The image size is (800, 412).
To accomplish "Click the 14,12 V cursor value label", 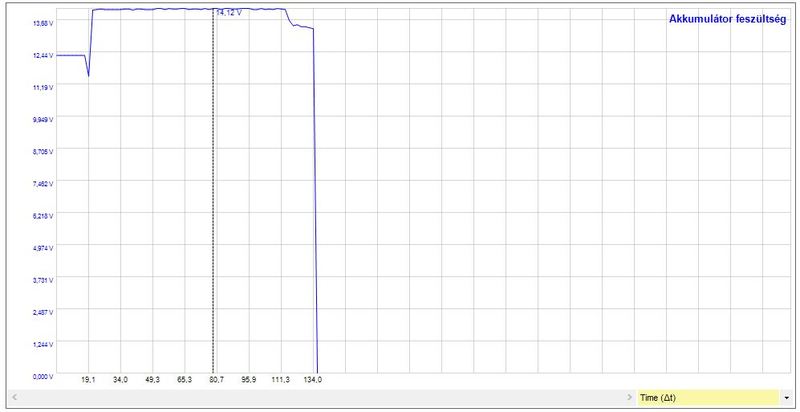I will coord(229,13).
